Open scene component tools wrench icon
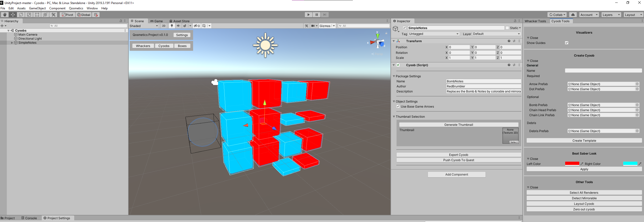 (x=307, y=26)
